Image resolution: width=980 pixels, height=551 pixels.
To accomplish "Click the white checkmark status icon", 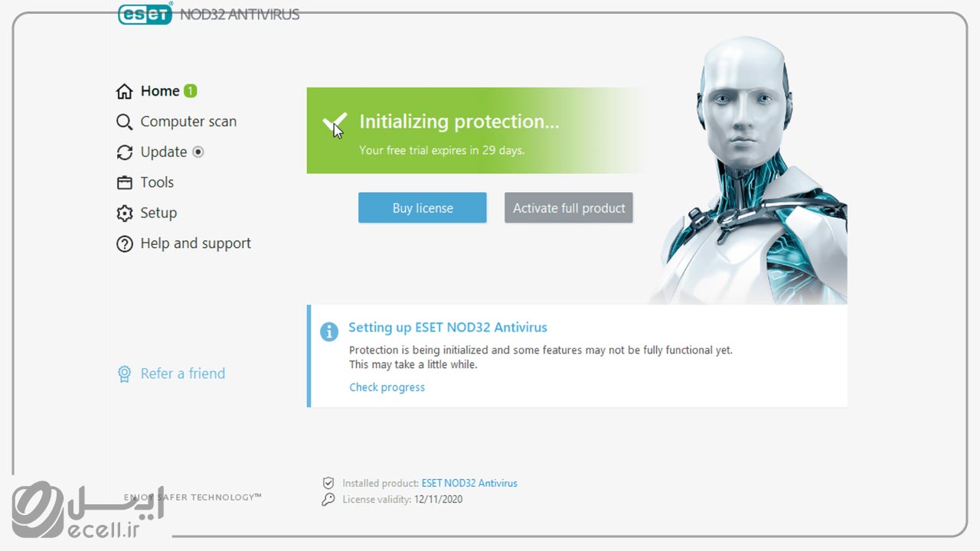I will 335,122.
